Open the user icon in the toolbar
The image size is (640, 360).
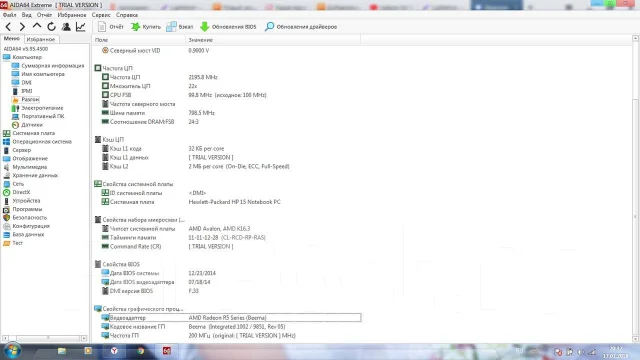(66, 27)
